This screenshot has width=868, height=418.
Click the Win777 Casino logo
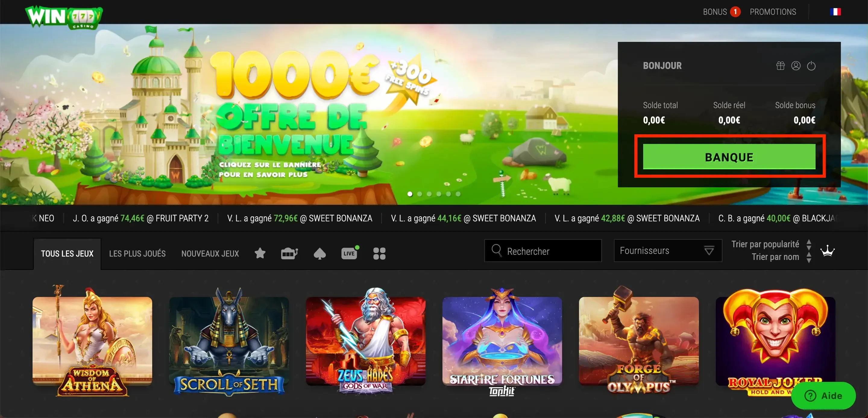click(64, 17)
